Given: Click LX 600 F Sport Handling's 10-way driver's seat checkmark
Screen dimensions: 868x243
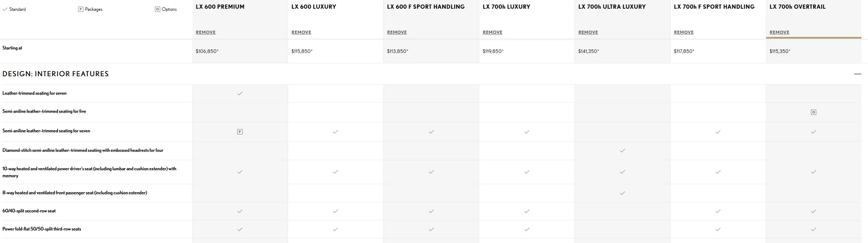Looking at the screenshot, I should 431,172.
